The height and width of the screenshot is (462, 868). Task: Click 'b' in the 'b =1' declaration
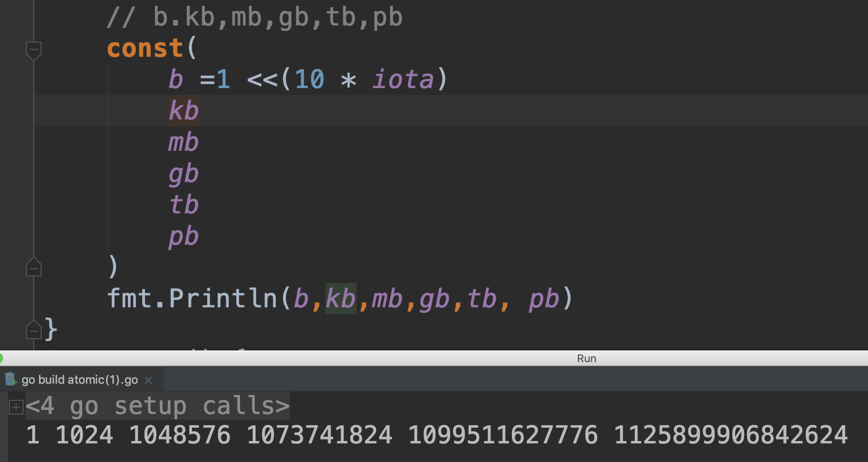click(x=176, y=79)
